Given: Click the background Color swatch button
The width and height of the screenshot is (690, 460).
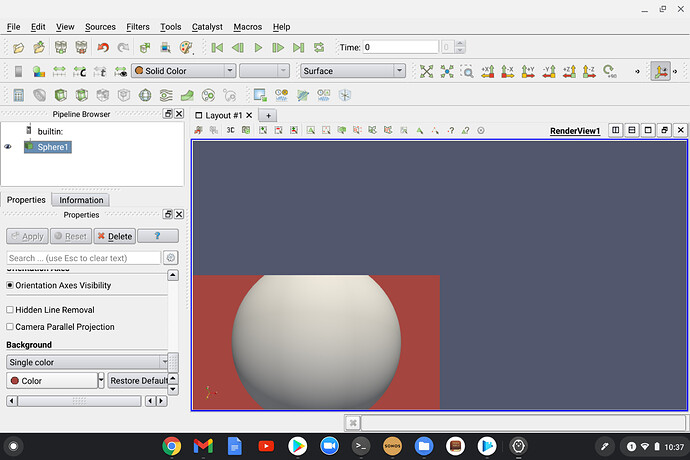Looking at the screenshot, I should 52,380.
